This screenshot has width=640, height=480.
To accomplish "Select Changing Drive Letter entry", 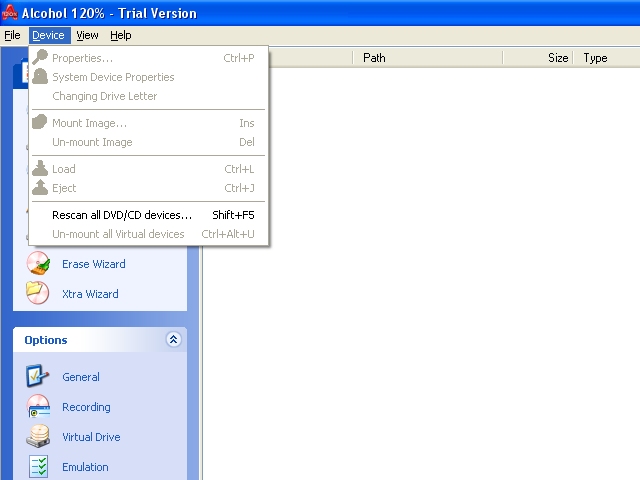I will point(149,96).
